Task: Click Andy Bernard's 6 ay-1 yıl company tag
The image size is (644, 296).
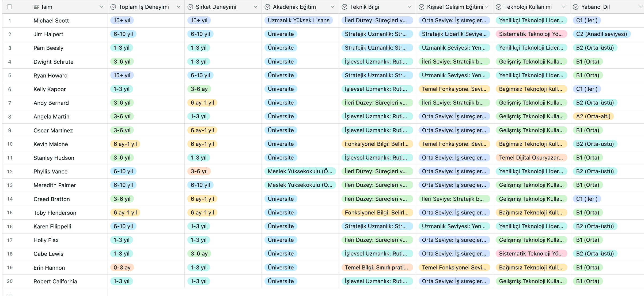Action: (x=202, y=103)
